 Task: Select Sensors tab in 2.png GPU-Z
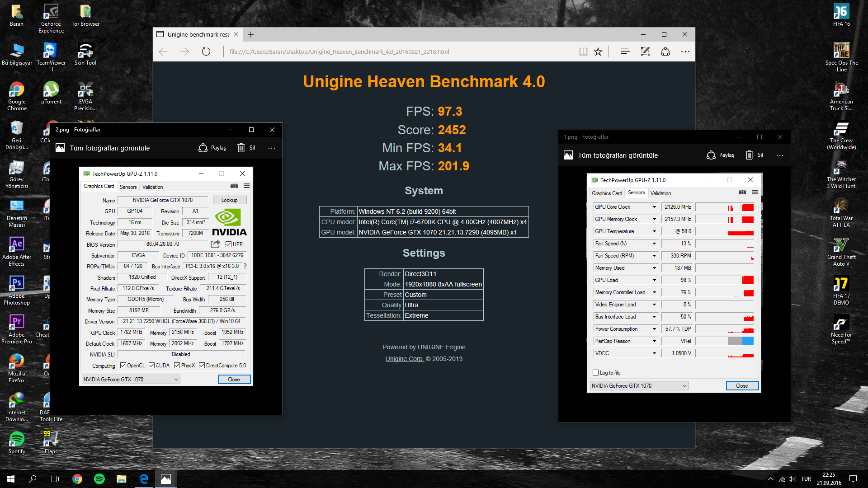click(128, 187)
